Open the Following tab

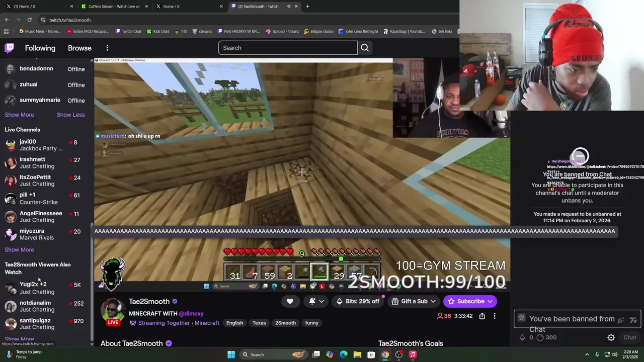point(40,48)
